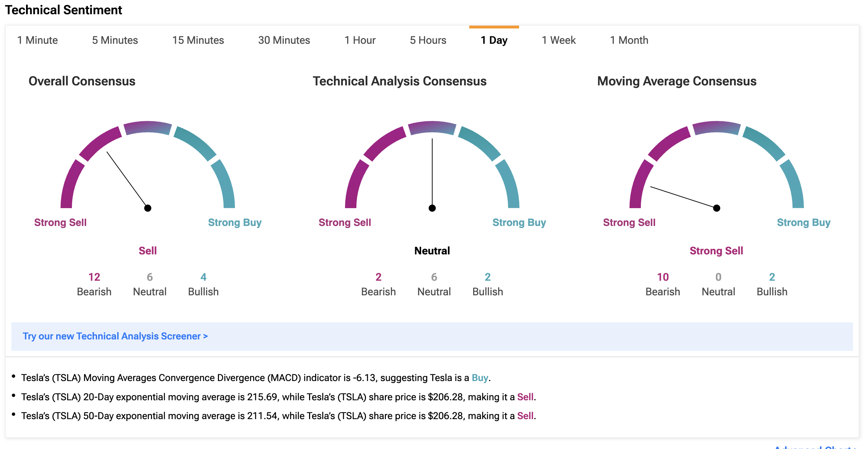This screenshot has height=449, width=868.
Task: Click the Buy link in MACD bullet
Action: click(479, 378)
